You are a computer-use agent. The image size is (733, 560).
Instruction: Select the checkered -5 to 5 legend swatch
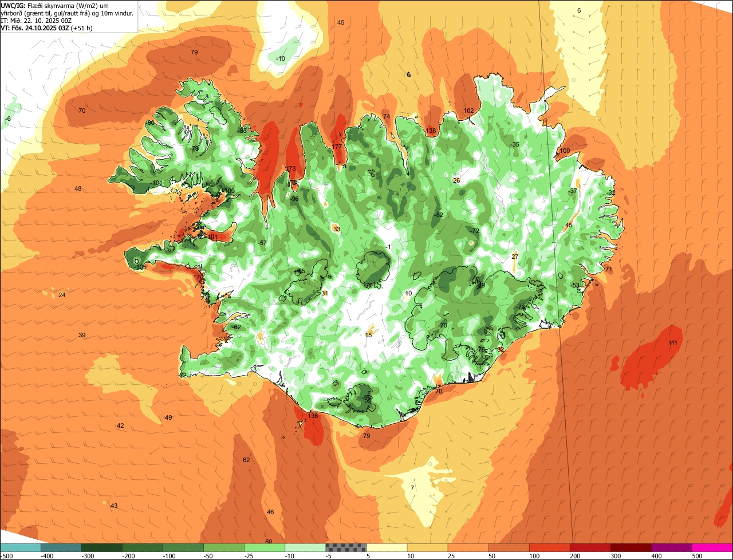(346, 547)
